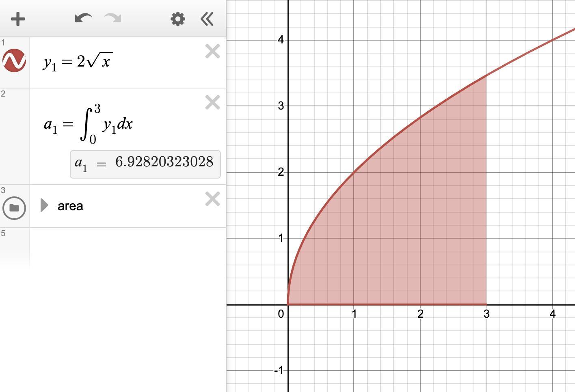Delete expression 1 with its X button

click(213, 52)
